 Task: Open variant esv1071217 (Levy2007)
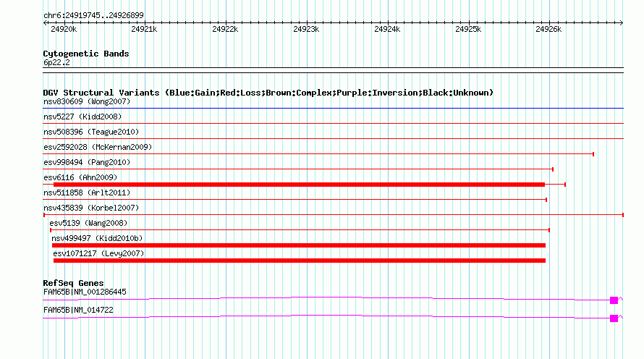[98, 253]
